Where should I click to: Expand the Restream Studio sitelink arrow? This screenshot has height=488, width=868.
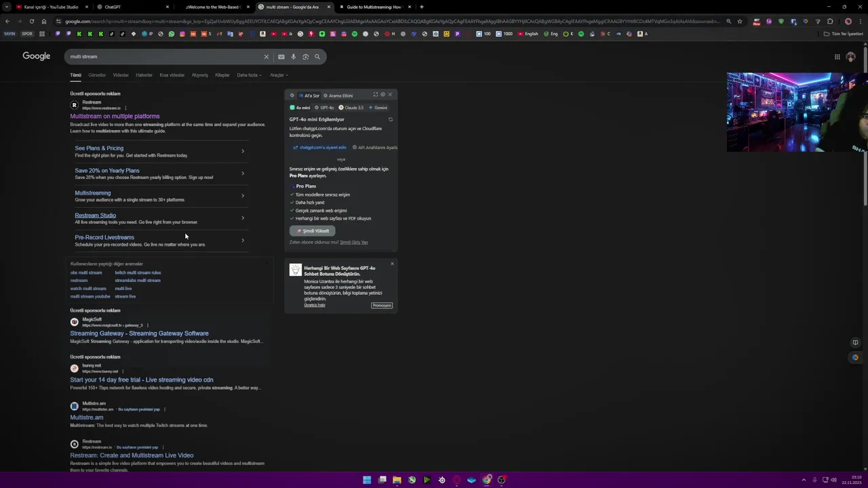click(243, 218)
